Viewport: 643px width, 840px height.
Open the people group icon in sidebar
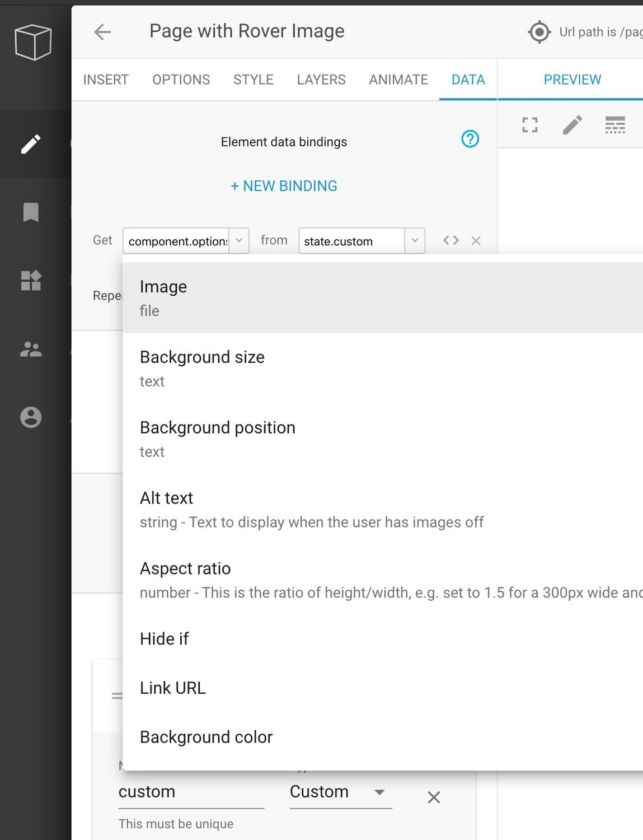point(31,349)
